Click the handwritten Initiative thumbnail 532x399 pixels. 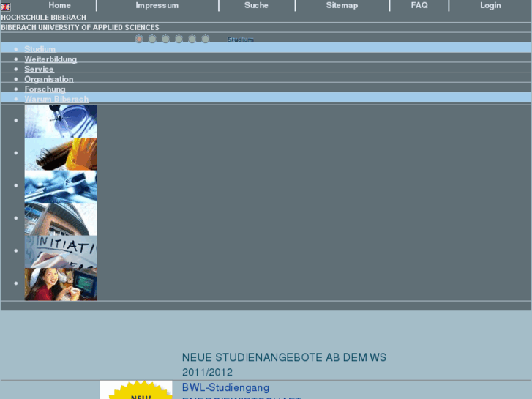[61, 252]
